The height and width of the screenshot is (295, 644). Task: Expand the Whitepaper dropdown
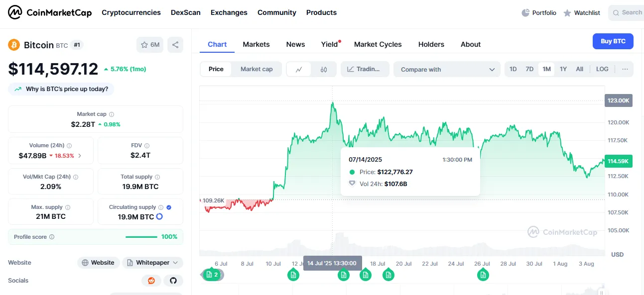coord(153,263)
